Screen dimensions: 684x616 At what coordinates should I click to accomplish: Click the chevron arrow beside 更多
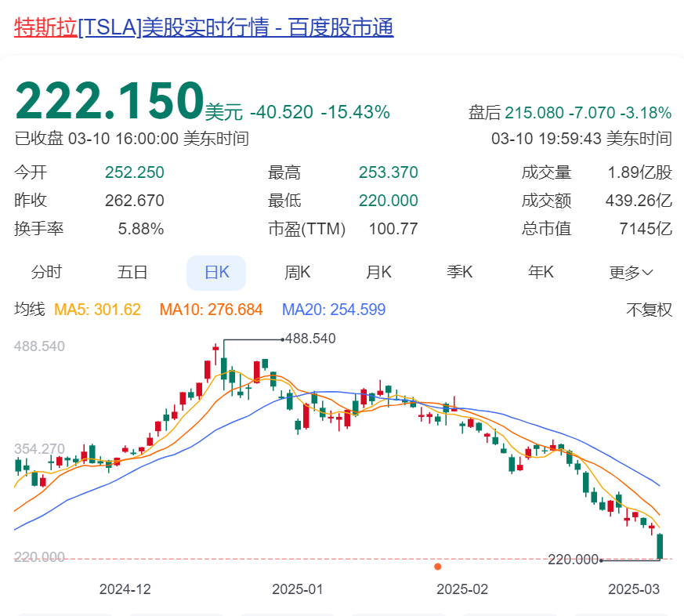648,273
